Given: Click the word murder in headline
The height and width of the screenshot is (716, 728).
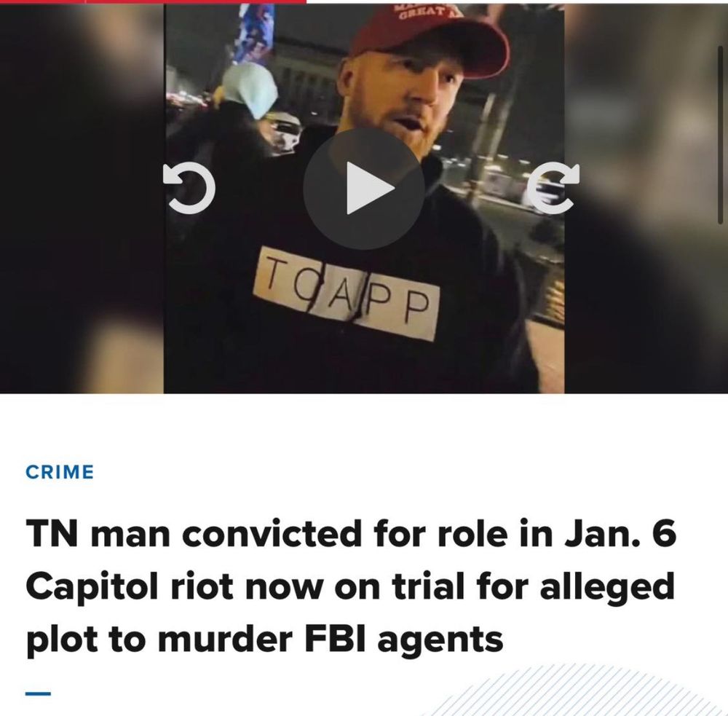Looking at the screenshot, I should pyautogui.click(x=225, y=640).
